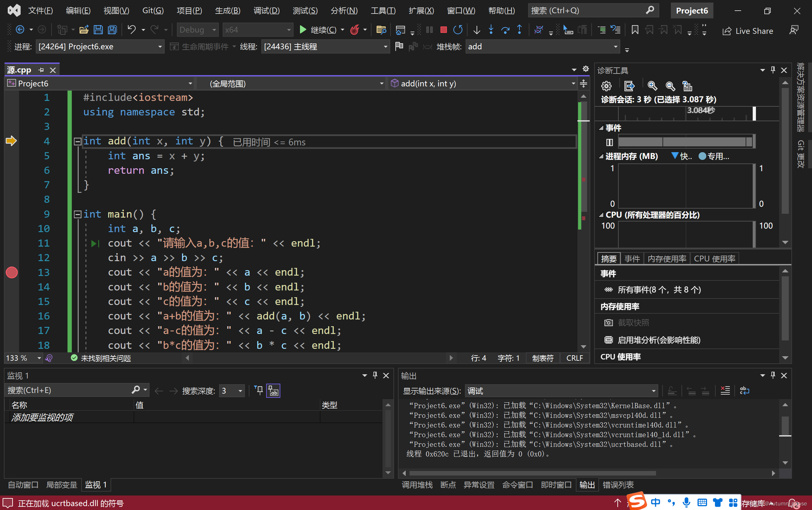
Task: Click the watch search input field
Action: (67, 390)
